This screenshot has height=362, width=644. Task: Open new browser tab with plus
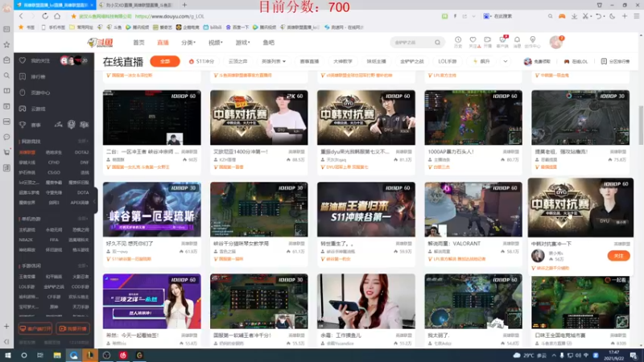(x=184, y=5)
